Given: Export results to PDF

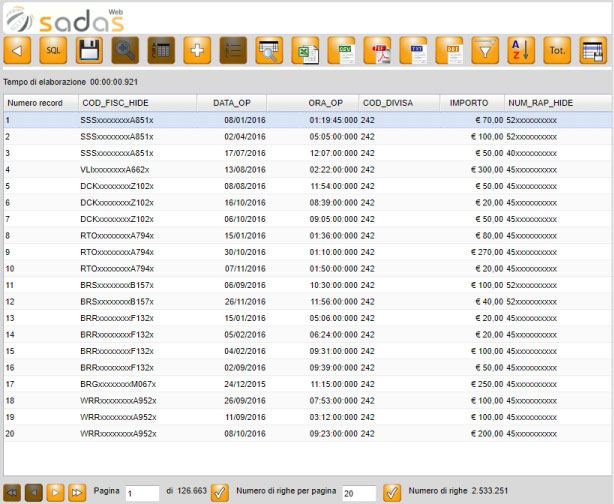Looking at the screenshot, I should pos(377,50).
